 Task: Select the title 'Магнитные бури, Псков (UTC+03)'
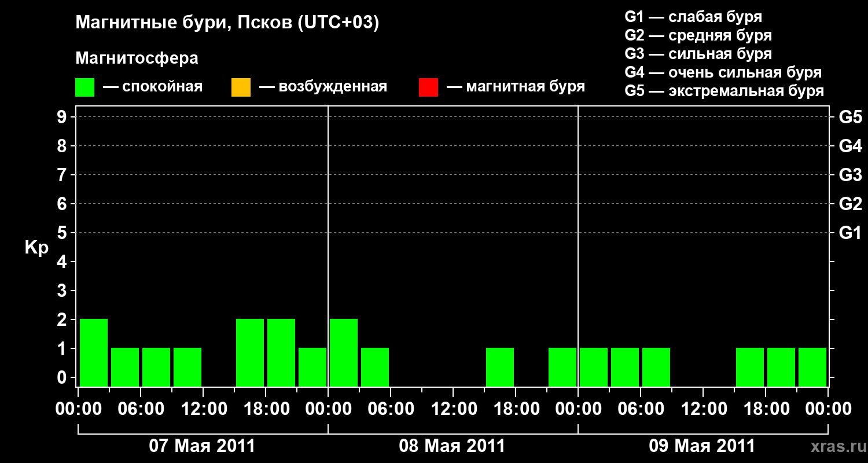pos(227,23)
